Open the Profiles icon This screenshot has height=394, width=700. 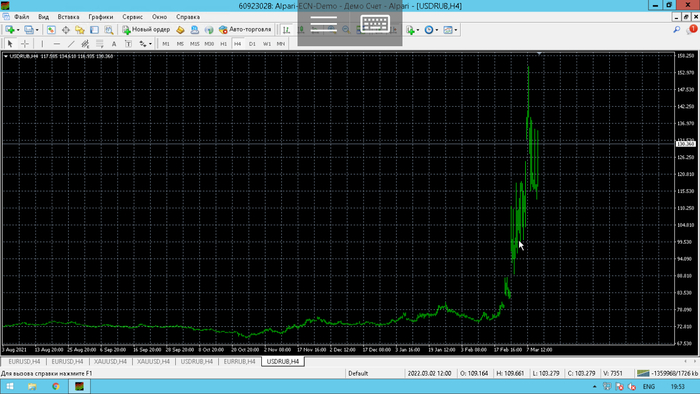pyautogui.click(x=29, y=30)
